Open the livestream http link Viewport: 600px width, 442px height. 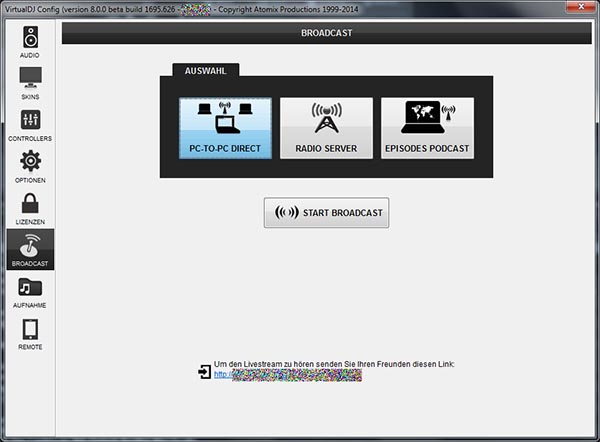(288, 375)
